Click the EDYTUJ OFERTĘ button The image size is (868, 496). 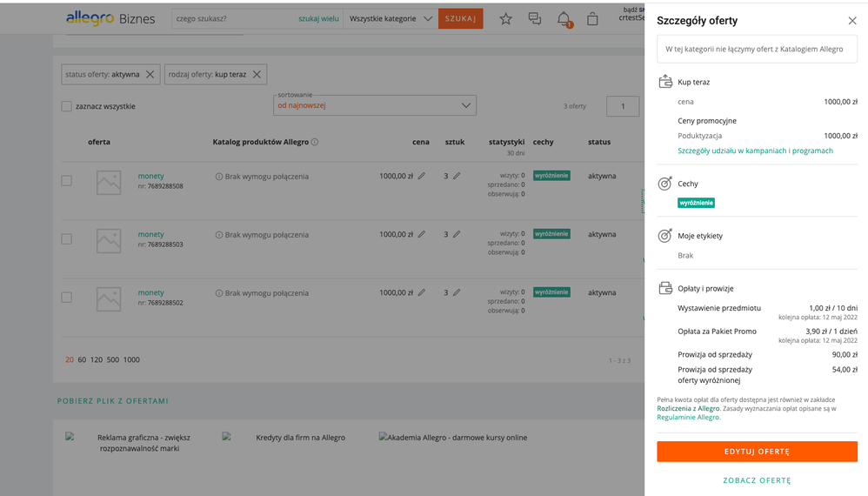click(x=757, y=452)
